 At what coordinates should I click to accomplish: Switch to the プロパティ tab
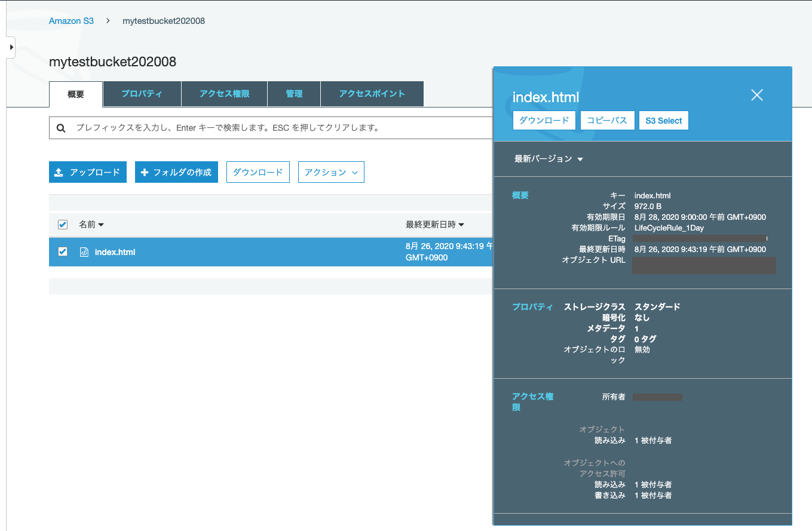[142, 94]
